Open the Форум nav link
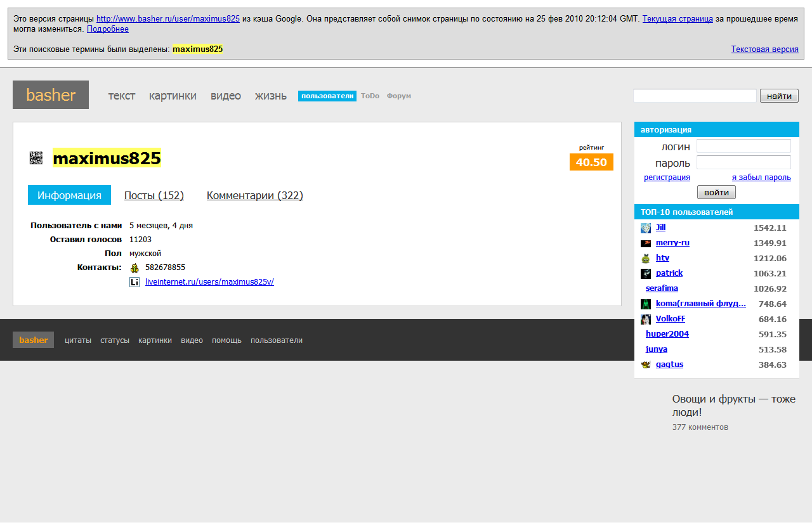This screenshot has height=523, width=812. (x=399, y=96)
